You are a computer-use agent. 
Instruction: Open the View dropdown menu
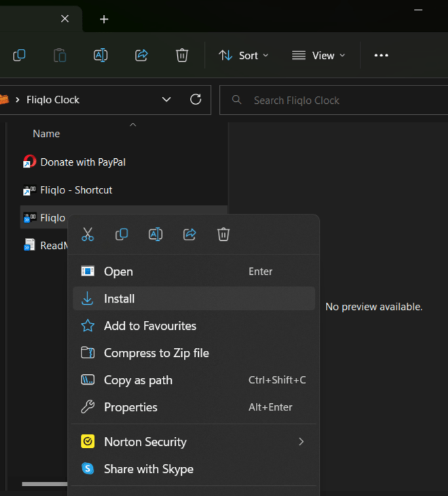tap(318, 56)
